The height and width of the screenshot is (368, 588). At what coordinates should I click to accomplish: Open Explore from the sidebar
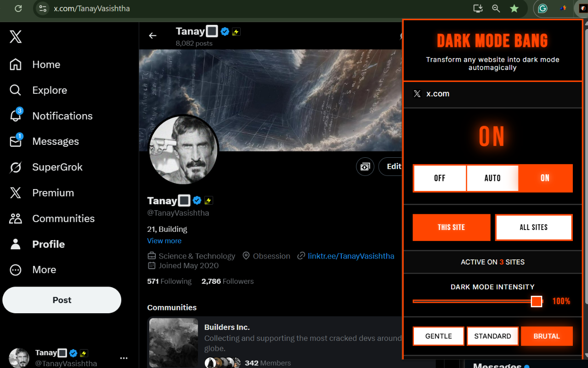[38, 90]
